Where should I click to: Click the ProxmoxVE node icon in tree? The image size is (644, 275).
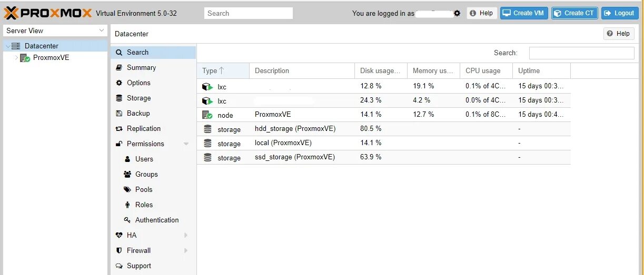[x=25, y=58]
